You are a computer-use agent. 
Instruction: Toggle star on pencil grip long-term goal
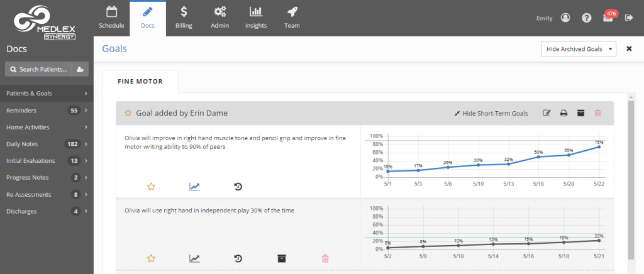(151, 187)
